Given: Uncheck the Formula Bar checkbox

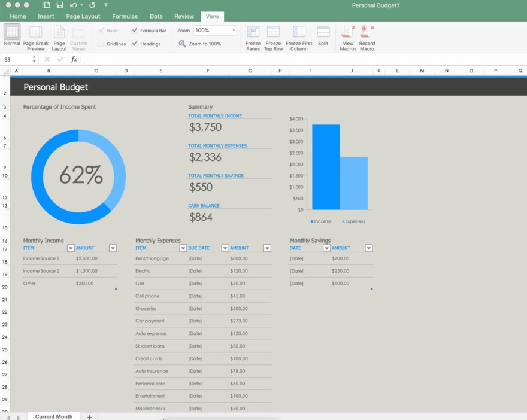Looking at the screenshot, I should click(134, 31).
